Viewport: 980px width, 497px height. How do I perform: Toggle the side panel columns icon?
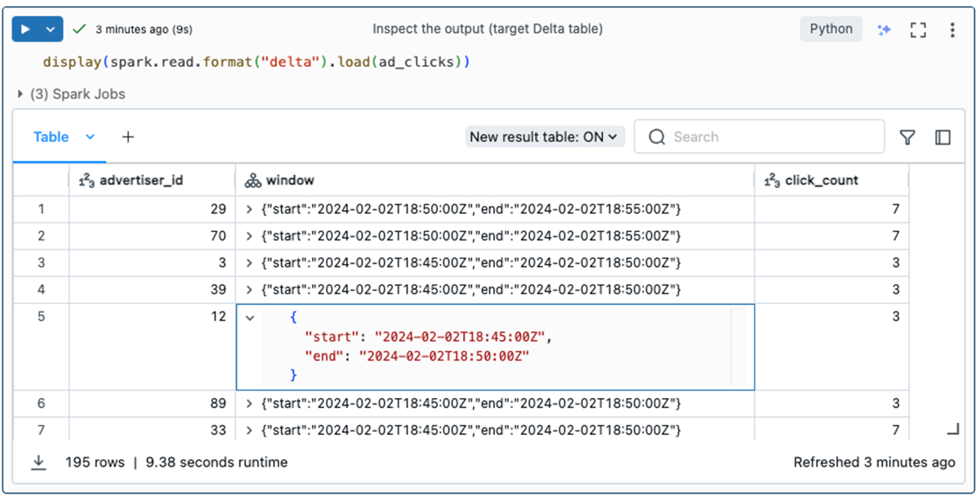coord(942,137)
